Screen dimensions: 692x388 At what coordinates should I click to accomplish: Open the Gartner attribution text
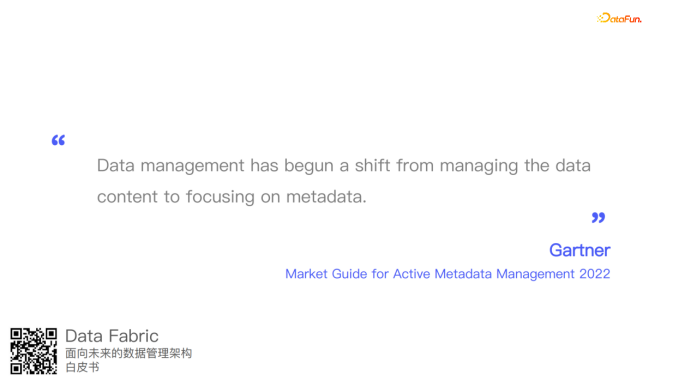(x=579, y=250)
